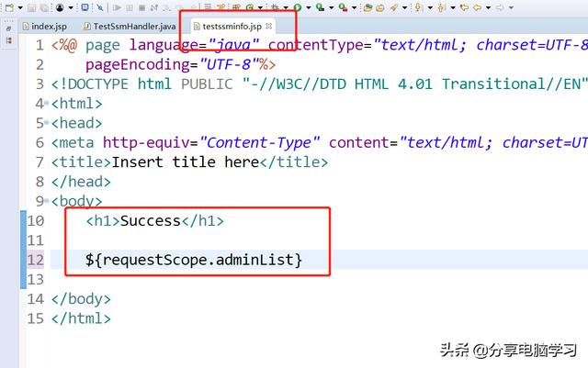Screen dimensions: 588x368
Task: Click the Resume debug icon
Action: pos(117,7)
